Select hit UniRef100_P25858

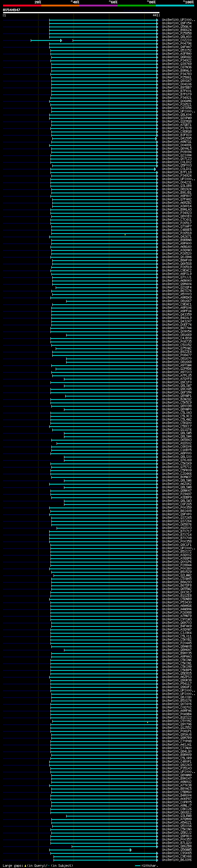(177, 33)
